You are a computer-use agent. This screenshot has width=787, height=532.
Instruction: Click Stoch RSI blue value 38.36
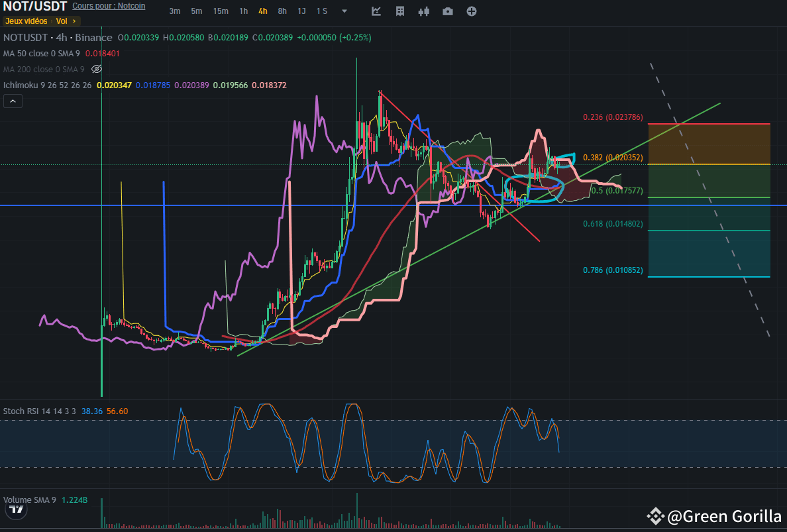pyautogui.click(x=92, y=411)
